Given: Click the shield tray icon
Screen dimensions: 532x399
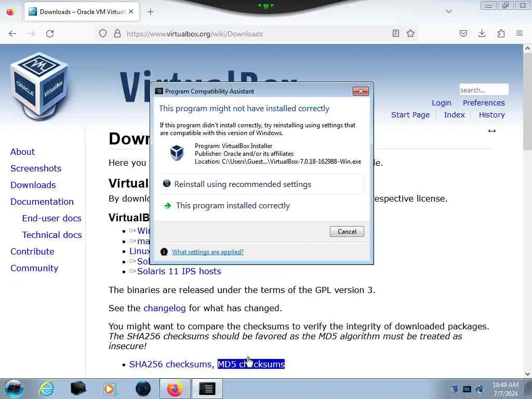Looking at the screenshot, I should (x=455, y=389).
